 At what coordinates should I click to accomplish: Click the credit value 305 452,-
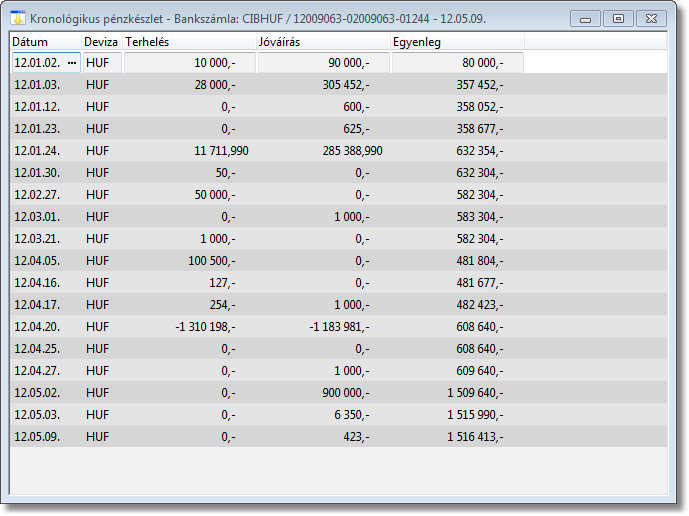click(346, 85)
